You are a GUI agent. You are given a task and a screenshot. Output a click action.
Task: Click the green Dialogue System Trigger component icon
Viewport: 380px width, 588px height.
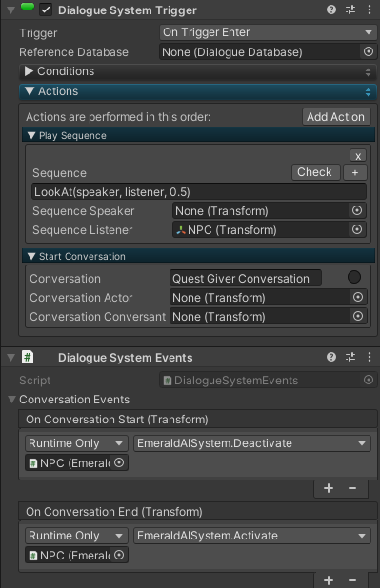[x=28, y=7]
